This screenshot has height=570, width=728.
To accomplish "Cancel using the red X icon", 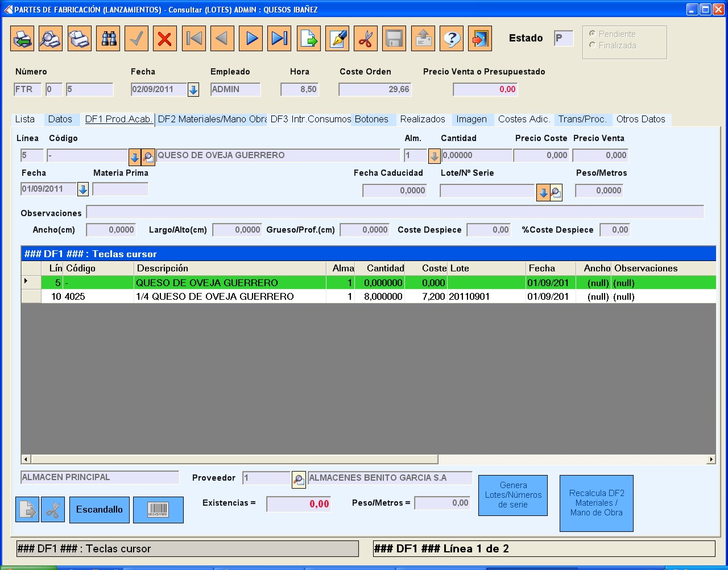I will (165, 39).
